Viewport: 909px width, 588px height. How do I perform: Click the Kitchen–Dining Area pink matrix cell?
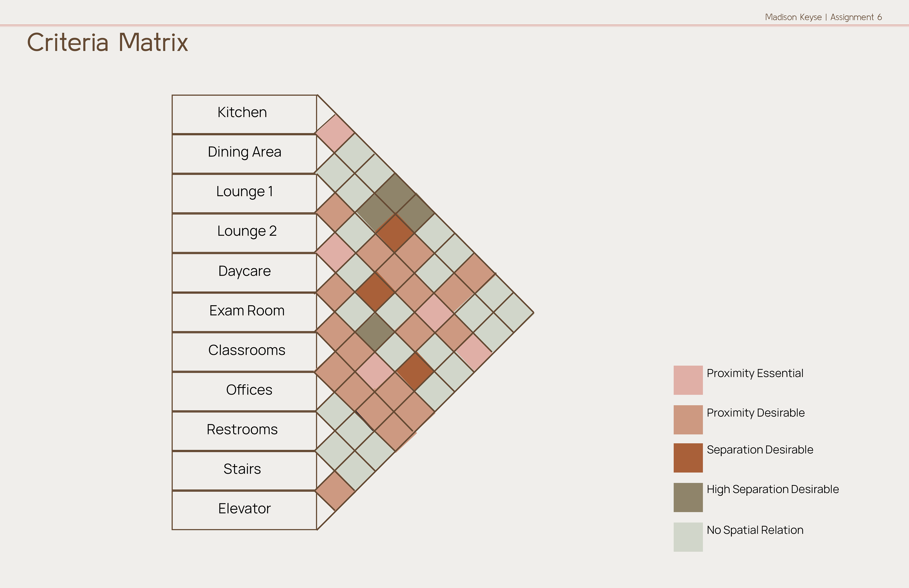coord(335,134)
